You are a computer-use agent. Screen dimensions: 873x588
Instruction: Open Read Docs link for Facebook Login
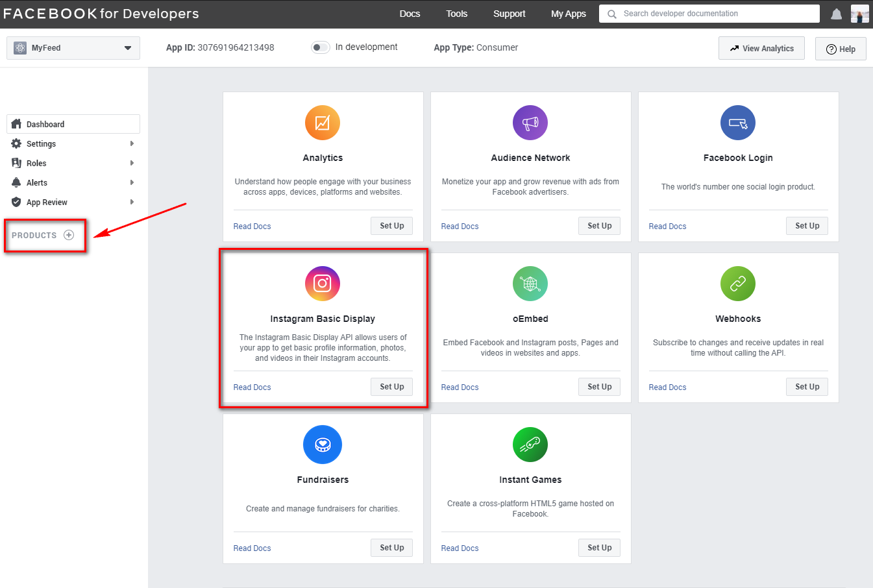coord(667,227)
